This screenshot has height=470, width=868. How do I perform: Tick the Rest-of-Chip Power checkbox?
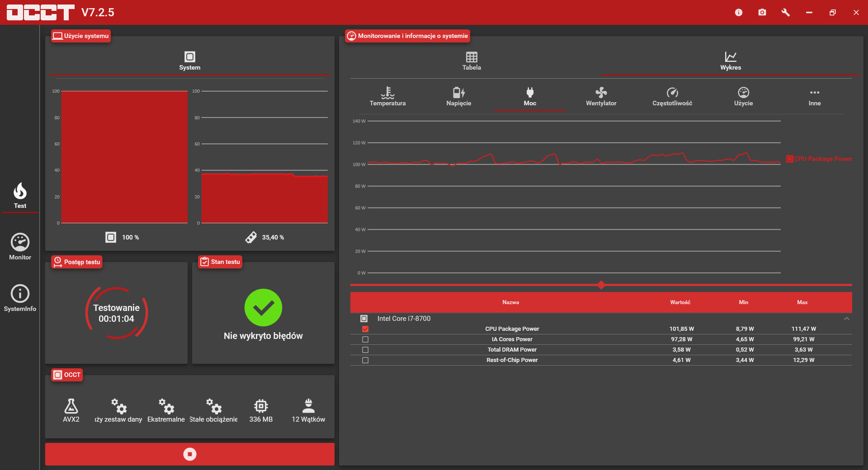365,360
